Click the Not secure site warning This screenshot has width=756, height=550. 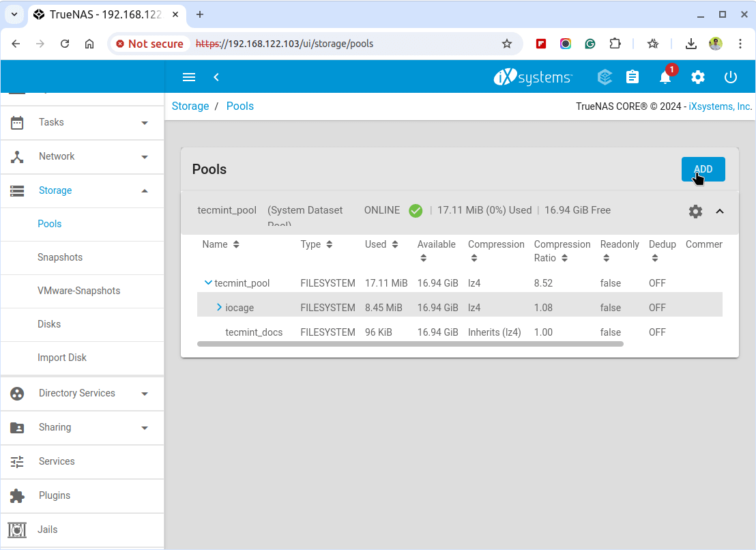[x=149, y=44]
